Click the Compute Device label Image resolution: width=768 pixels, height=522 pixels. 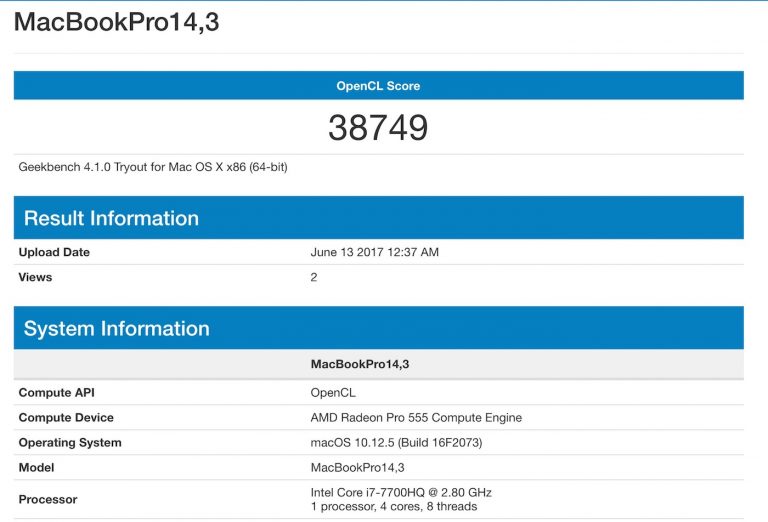66,418
